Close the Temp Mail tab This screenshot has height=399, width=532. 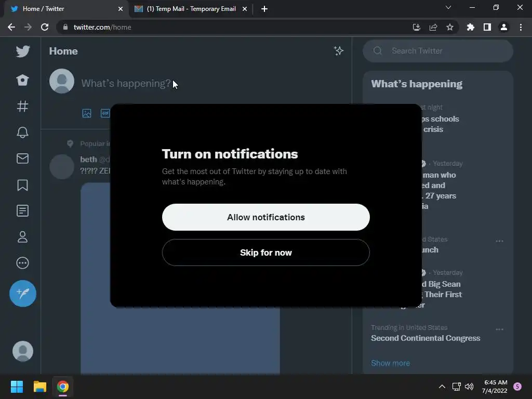[245, 9]
